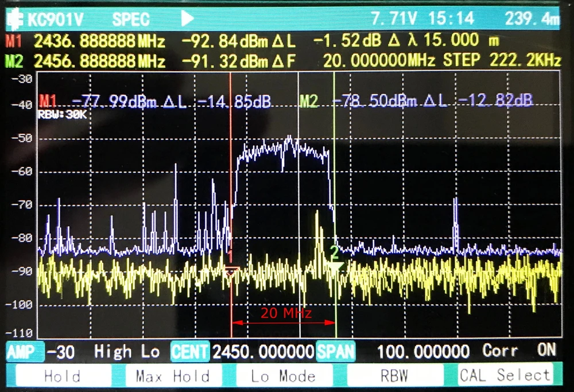Toggle Max Hold trace mode
574x392 pixels.
click(x=172, y=377)
